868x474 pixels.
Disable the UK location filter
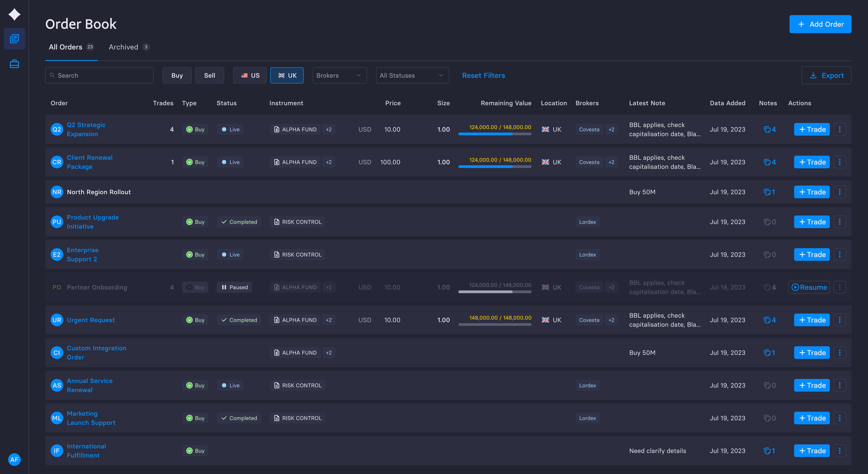[x=287, y=75]
